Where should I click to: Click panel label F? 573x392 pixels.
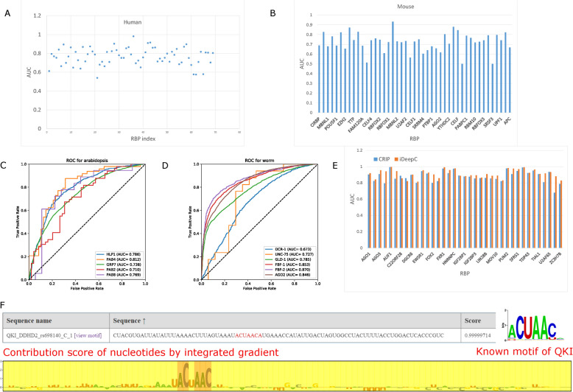point(3,304)
